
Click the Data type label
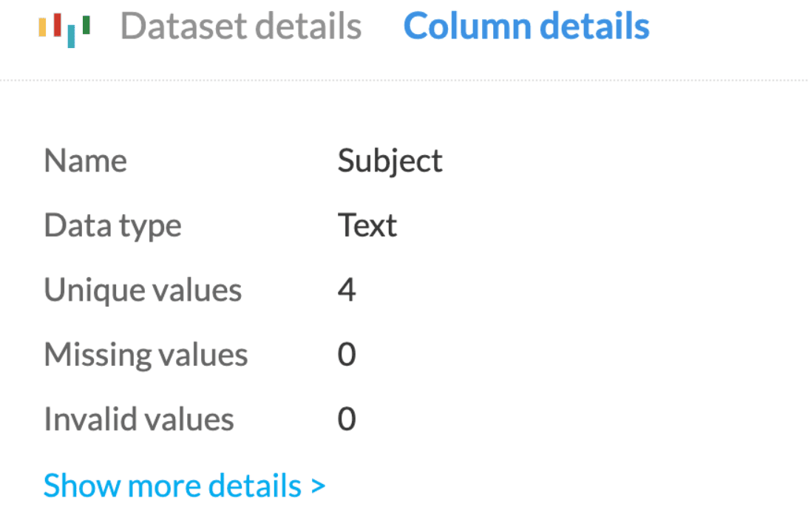(112, 225)
